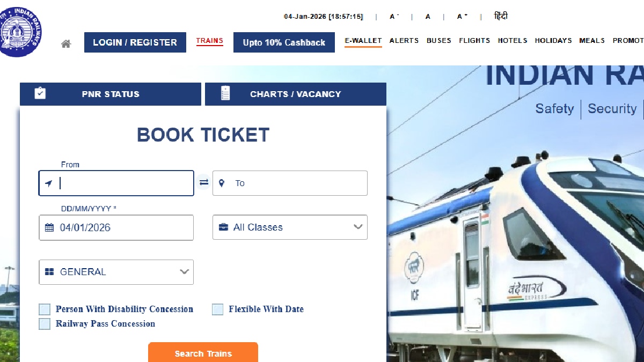Screen dimensions: 644x362
Task: Open the E-WALLET menu item
Action: [x=363, y=41]
